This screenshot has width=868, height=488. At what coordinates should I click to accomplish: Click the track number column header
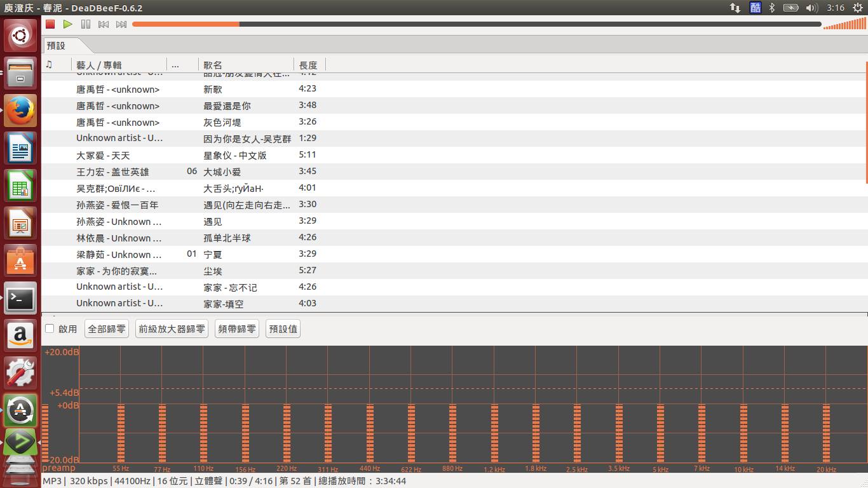click(x=183, y=64)
